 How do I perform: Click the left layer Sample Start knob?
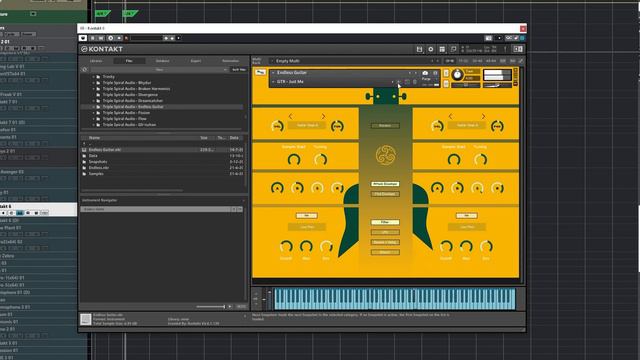[x=294, y=160]
